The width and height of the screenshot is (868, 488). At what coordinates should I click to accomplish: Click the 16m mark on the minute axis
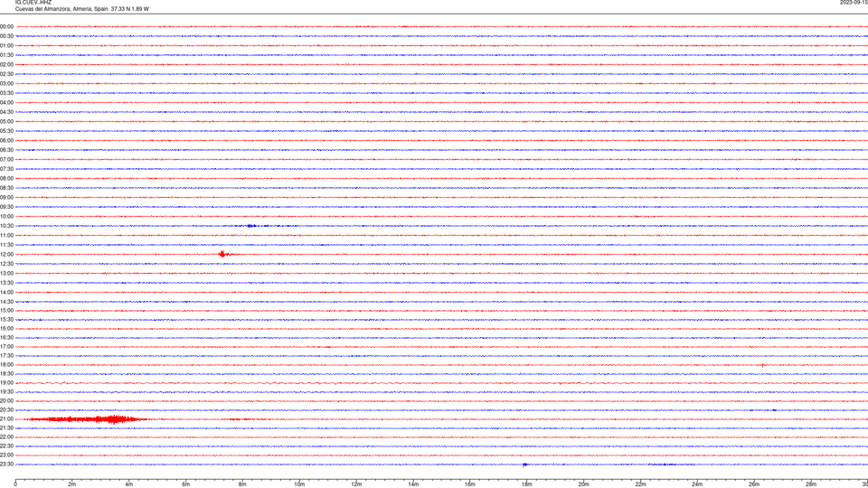coord(470,484)
